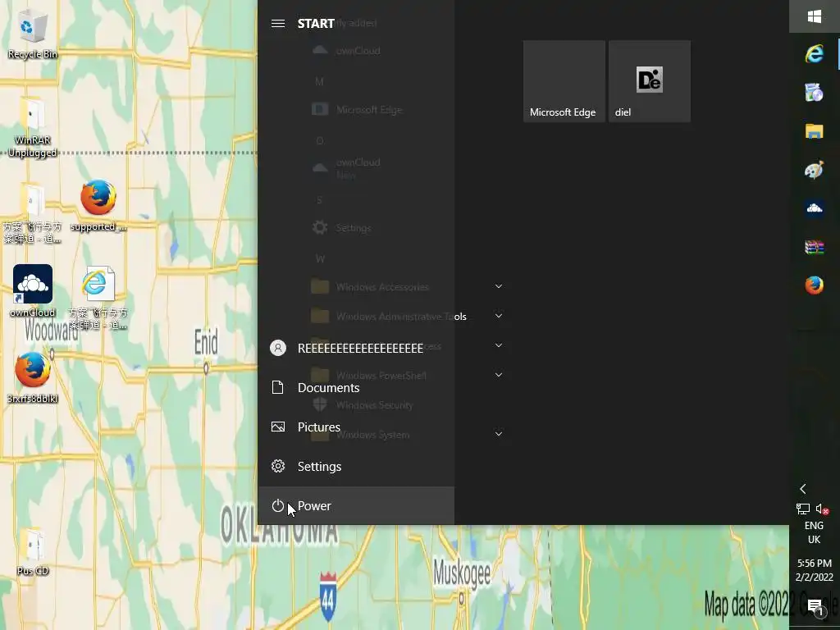Show hidden tray icons chevron
840x630 pixels.
pyautogui.click(x=802, y=489)
